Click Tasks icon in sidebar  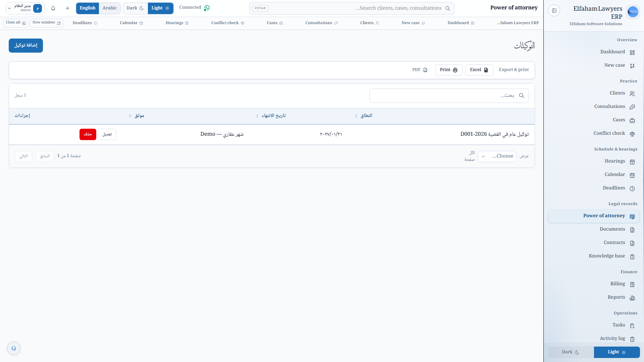(632, 326)
